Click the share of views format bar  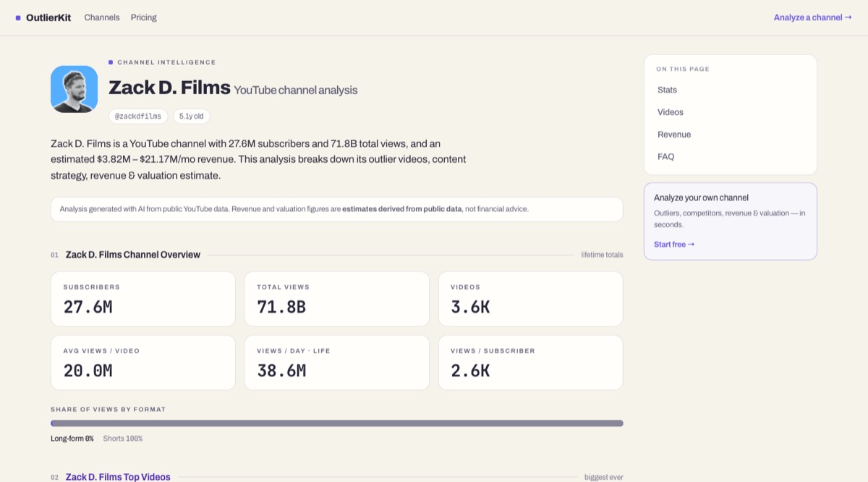tap(337, 423)
